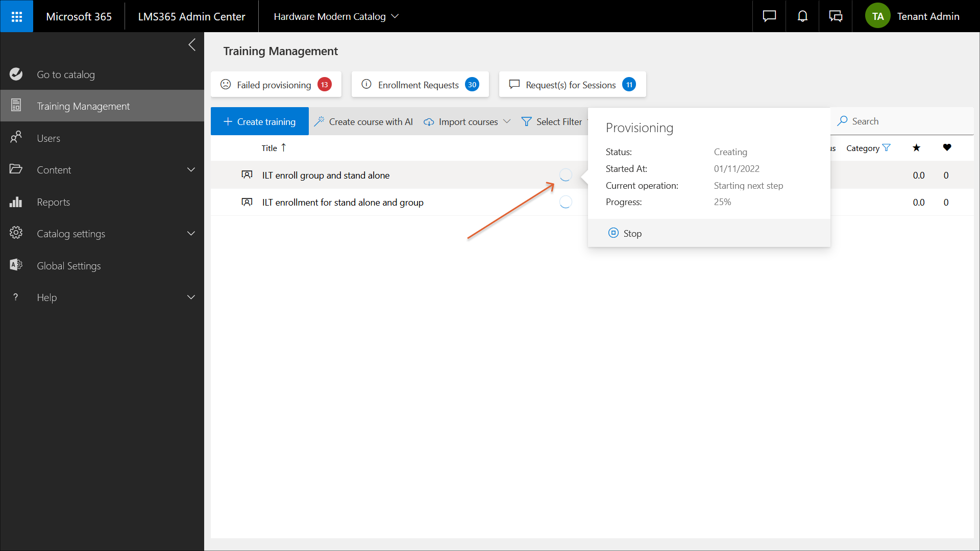The image size is (980, 551).
Task: Collapse the sidebar with the left arrow
Action: 192,45
